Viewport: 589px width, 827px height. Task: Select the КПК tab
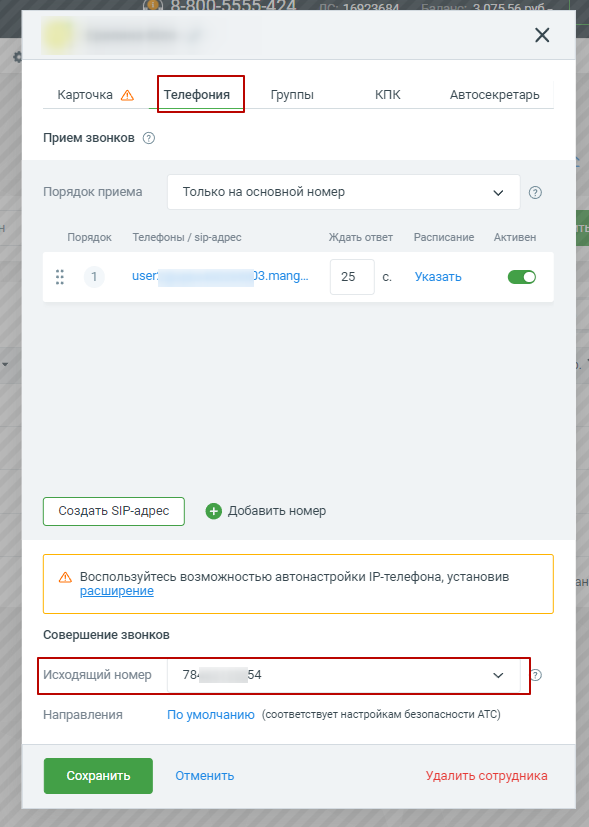click(388, 95)
